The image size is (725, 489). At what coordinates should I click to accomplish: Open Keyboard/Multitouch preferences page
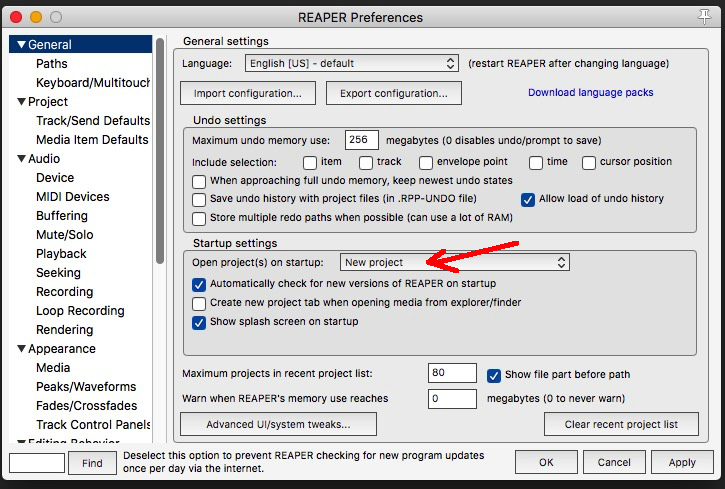point(93,83)
